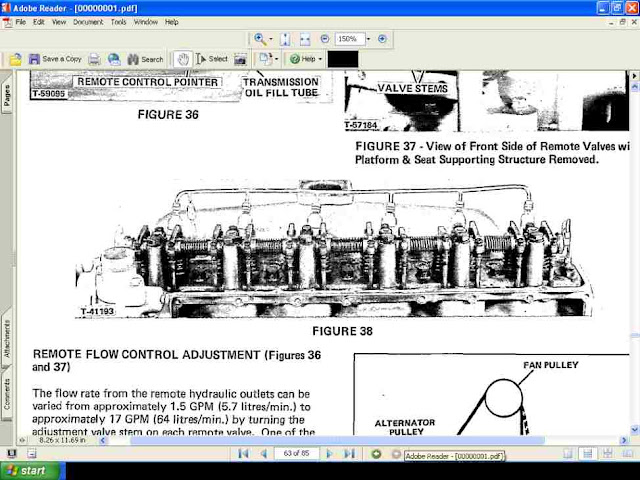Click Save a Copy in toolbar
The image size is (640, 480).
tap(55, 59)
